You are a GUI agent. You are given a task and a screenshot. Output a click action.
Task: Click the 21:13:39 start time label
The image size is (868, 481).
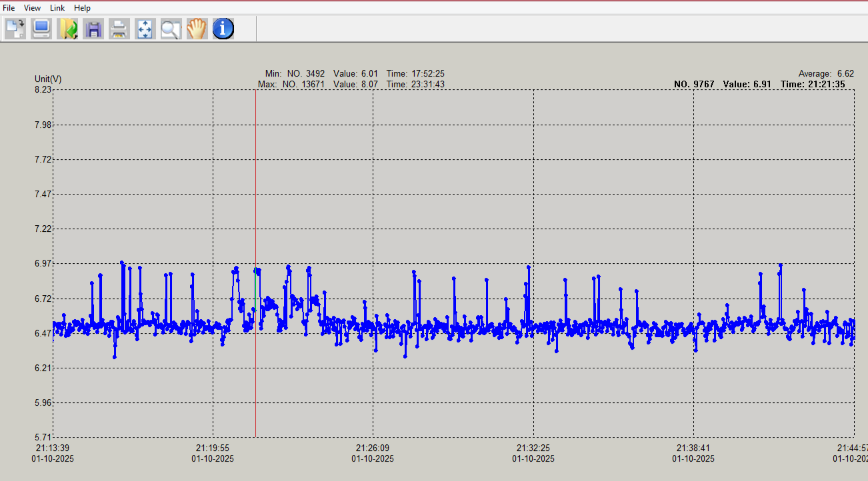(53, 448)
